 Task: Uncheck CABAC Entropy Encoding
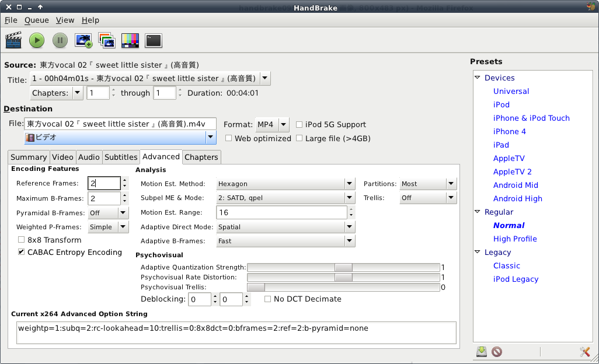[22, 252]
